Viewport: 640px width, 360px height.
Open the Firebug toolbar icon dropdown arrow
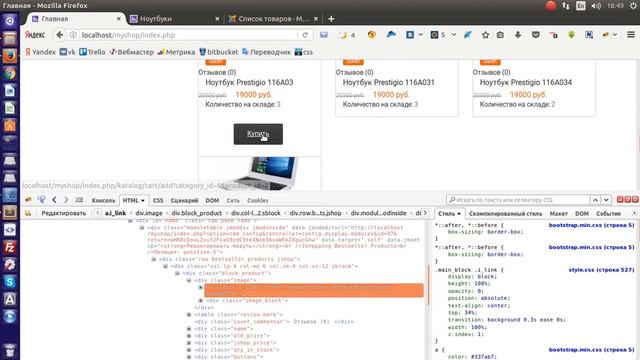pyautogui.click(x=615, y=35)
